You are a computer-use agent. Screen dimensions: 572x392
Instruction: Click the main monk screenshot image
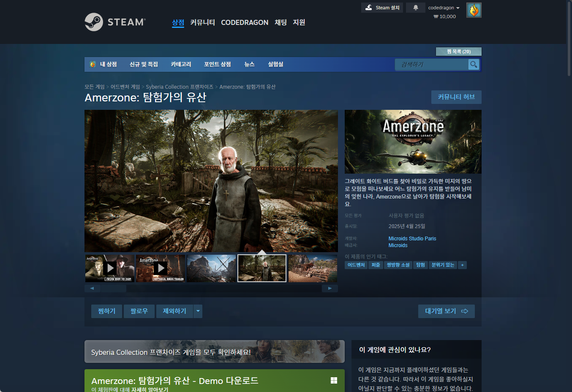point(211,181)
